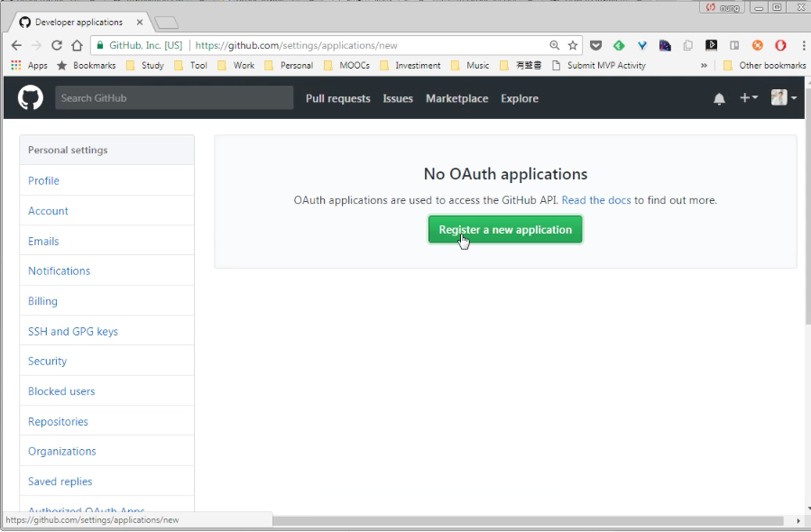
Task: Go to Pull requests in GitHub header
Action: click(x=337, y=98)
